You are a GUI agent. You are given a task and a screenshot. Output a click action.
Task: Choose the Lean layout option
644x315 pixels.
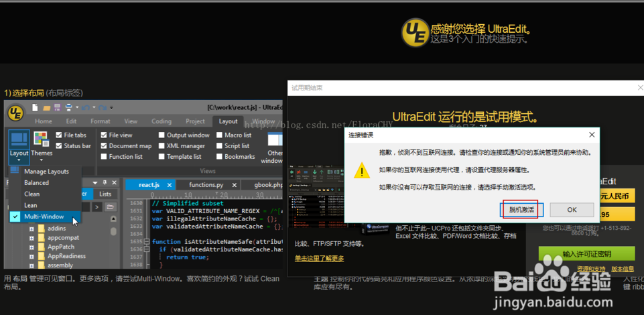(x=45, y=205)
